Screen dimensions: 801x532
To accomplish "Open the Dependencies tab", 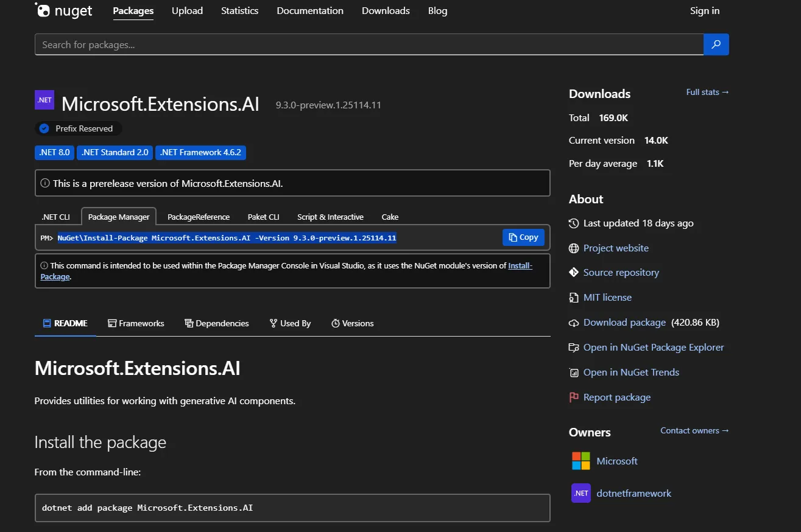I will pos(217,323).
